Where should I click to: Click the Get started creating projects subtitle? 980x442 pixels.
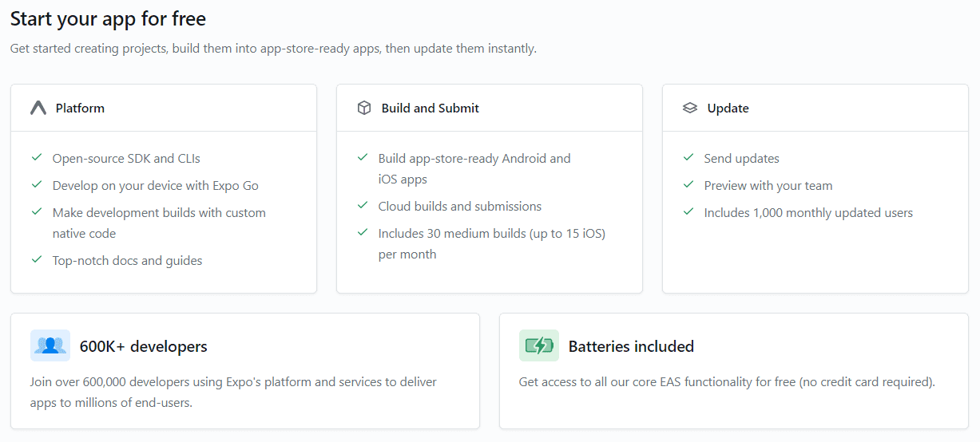coord(273,49)
